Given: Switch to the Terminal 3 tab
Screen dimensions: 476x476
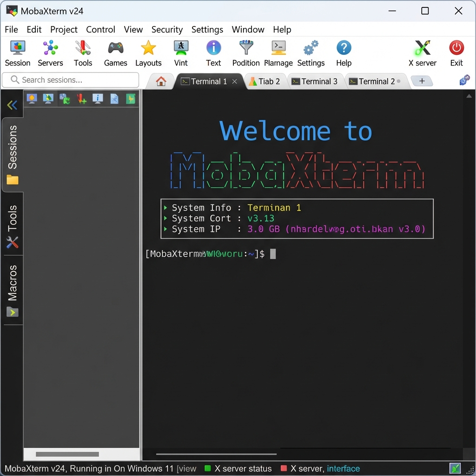Looking at the screenshot, I should pyautogui.click(x=316, y=81).
